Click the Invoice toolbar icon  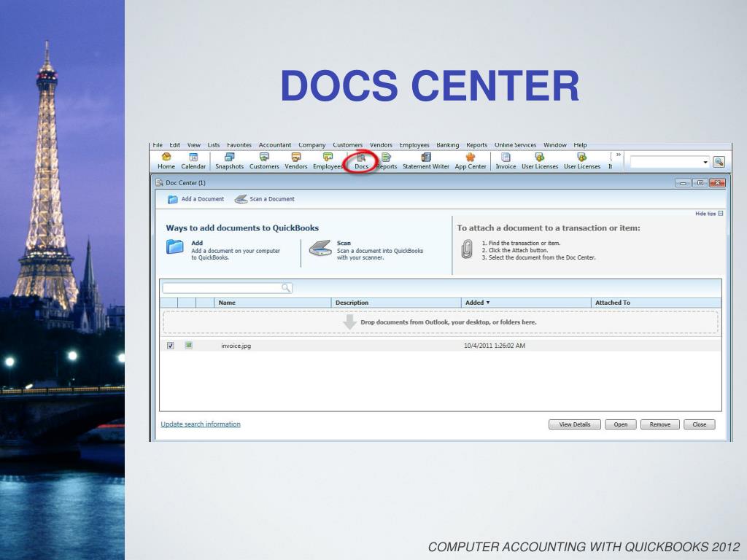[506, 161]
